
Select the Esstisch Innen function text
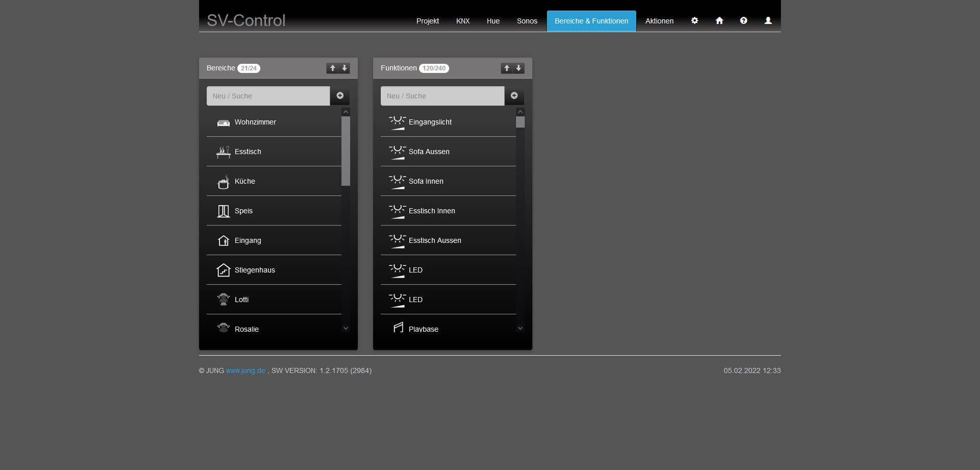click(432, 211)
